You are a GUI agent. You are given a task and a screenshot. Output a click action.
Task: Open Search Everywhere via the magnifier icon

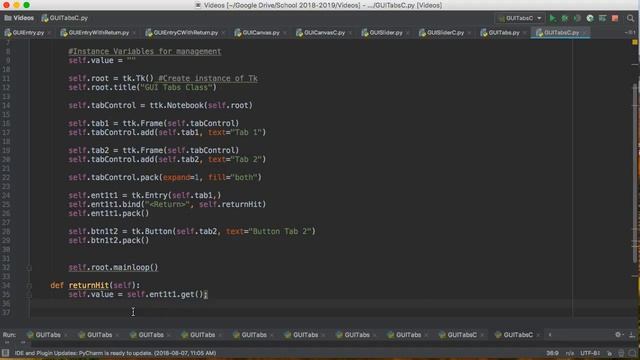pos(630,18)
